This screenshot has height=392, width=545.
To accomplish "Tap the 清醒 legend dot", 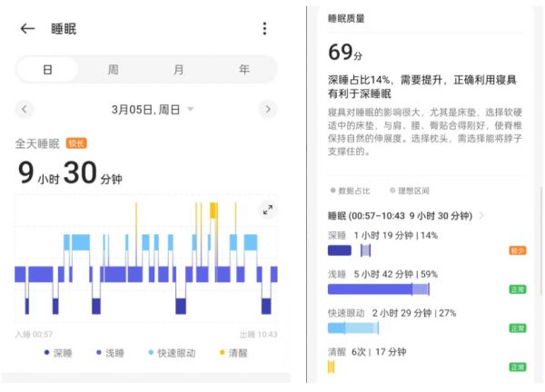I will 221,353.
